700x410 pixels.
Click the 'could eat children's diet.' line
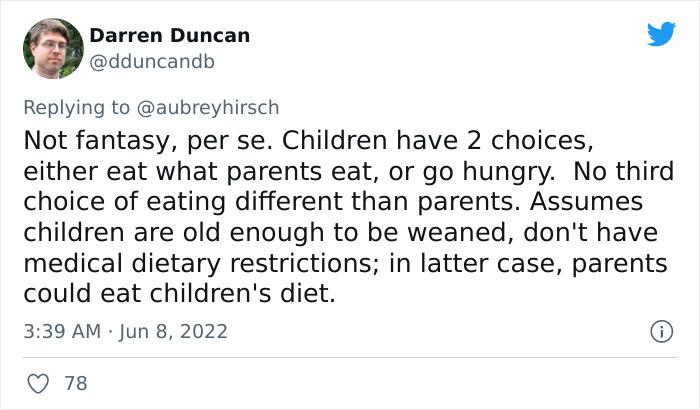pyautogui.click(x=179, y=293)
